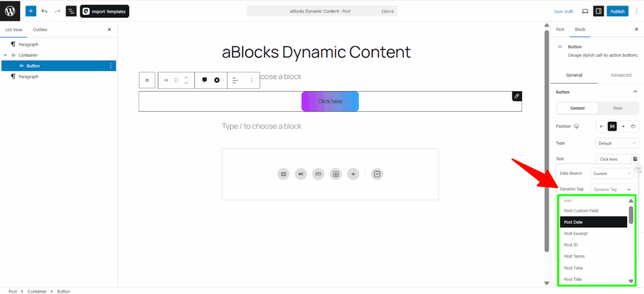The image size is (644, 294).
Task: Open Data Source dropdown showing Current
Action: tap(613, 173)
